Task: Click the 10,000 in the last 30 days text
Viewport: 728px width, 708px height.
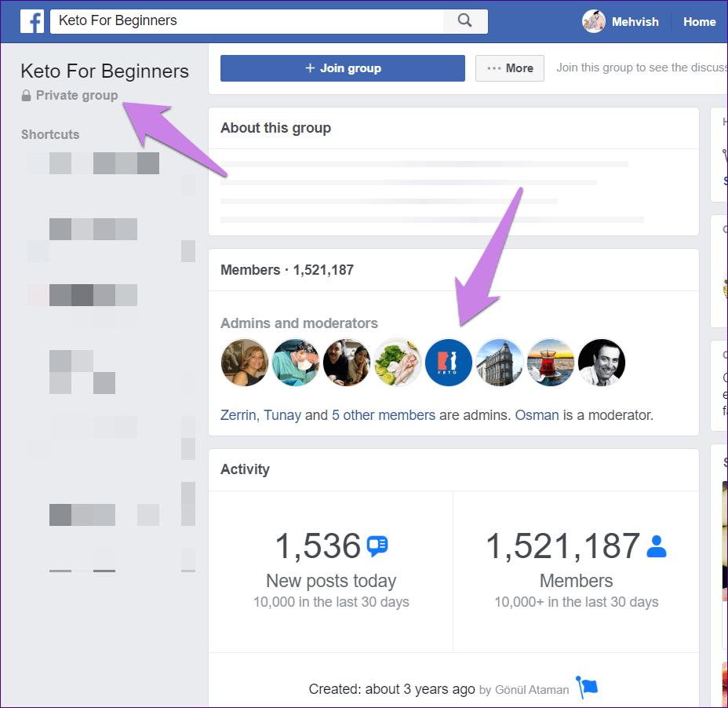Action: pyautogui.click(x=332, y=602)
